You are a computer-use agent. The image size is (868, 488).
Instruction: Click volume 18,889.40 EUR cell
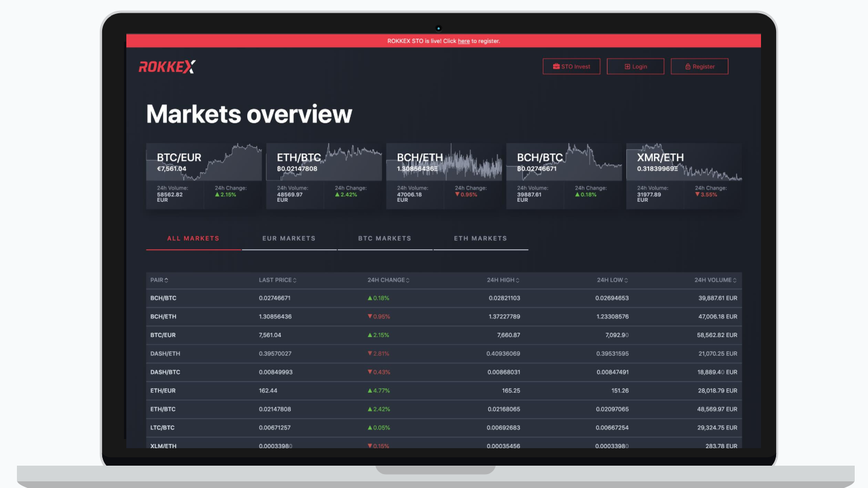tap(717, 372)
